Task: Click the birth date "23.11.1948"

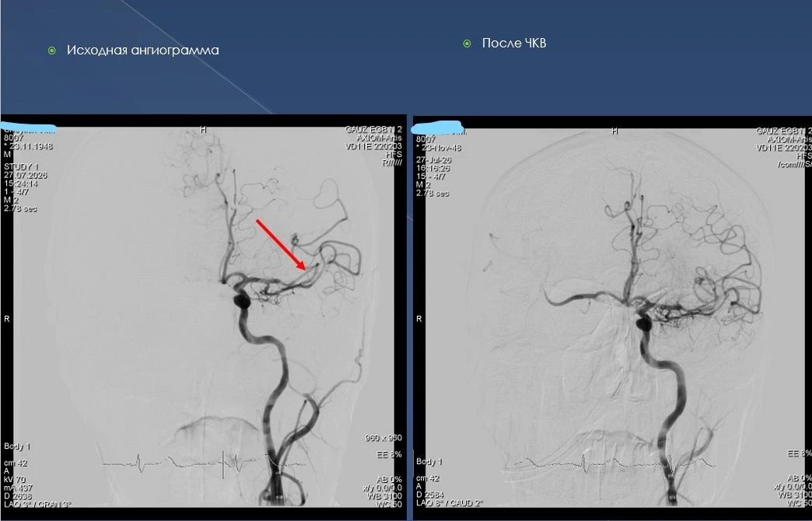Action: pyautogui.click(x=29, y=146)
